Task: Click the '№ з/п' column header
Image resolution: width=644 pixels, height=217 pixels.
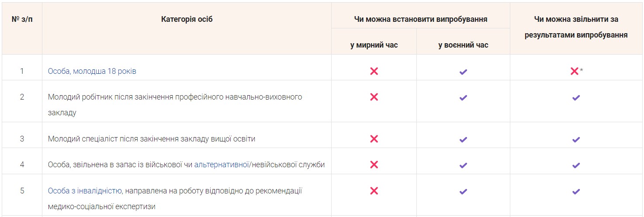Action: point(22,19)
